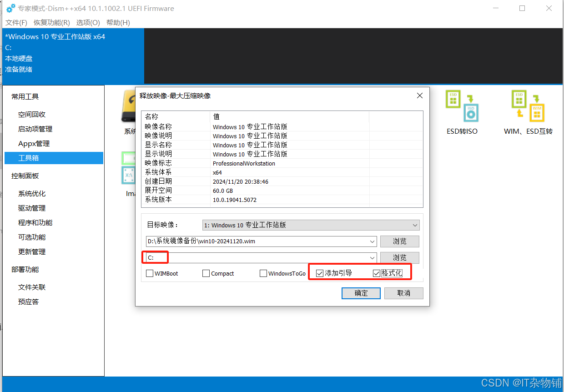Select 驱动管理 in the sidebar

32,208
